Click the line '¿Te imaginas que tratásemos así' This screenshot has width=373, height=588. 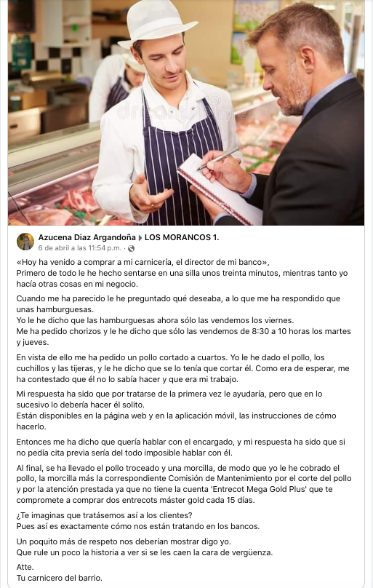(104, 516)
